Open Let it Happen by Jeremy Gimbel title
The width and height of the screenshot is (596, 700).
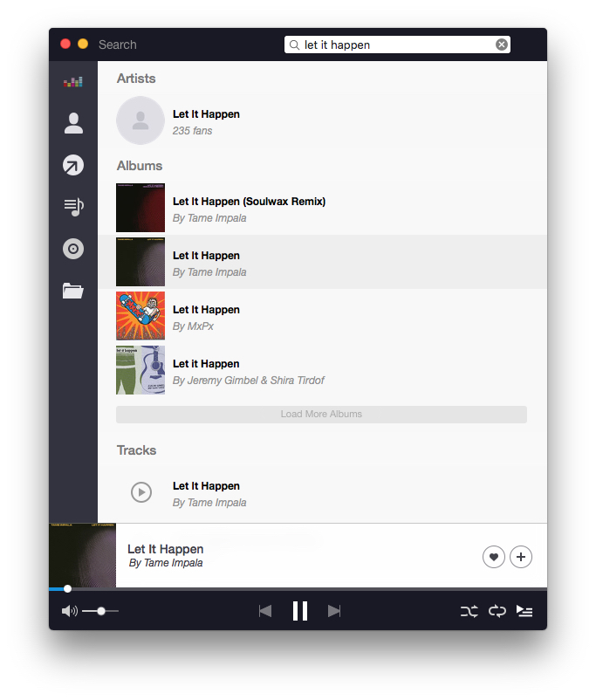coord(206,364)
